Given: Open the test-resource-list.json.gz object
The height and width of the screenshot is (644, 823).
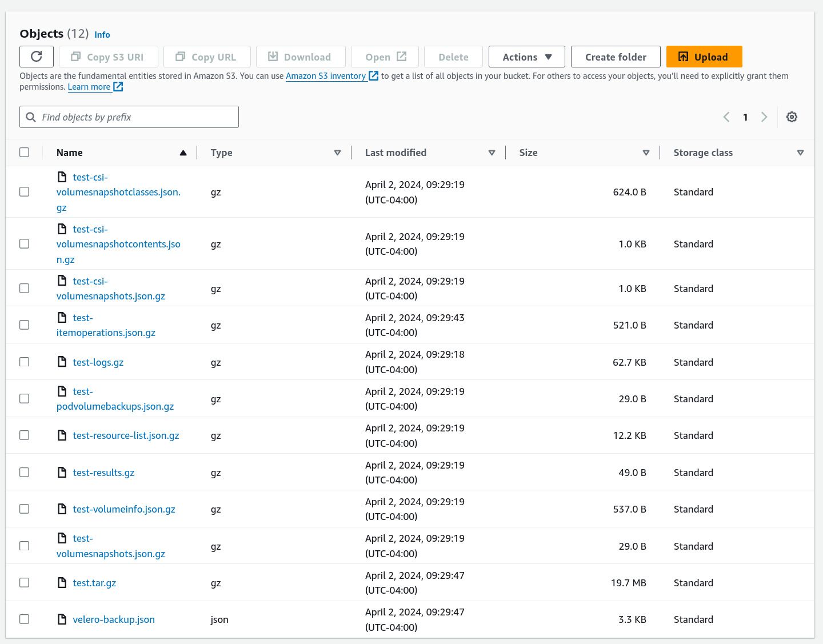Looking at the screenshot, I should [126, 435].
